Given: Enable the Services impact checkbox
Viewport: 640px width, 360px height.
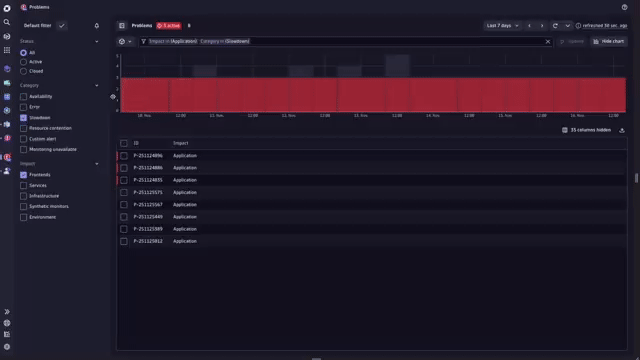Looking at the screenshot, I should click(x=23, y=186).
